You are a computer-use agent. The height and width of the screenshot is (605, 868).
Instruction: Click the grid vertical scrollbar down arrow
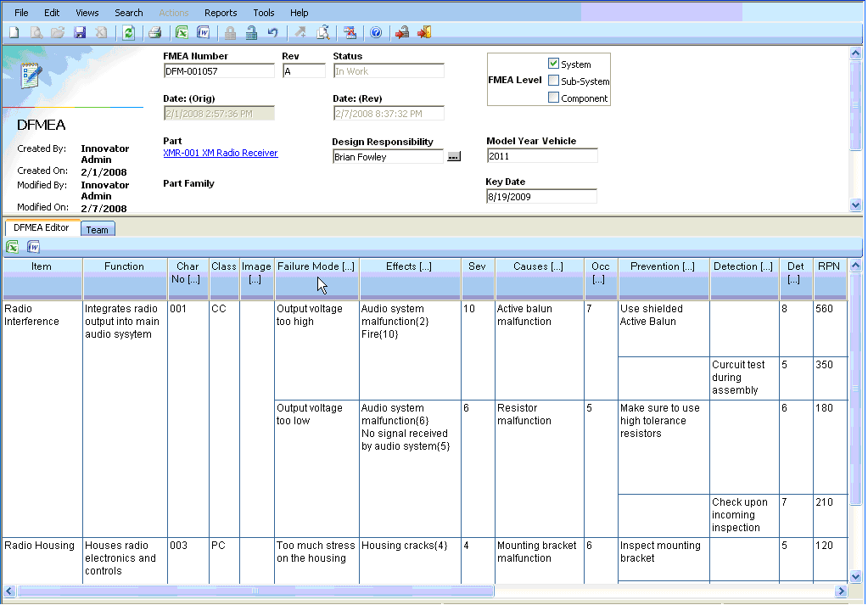(x=856, y=577)
